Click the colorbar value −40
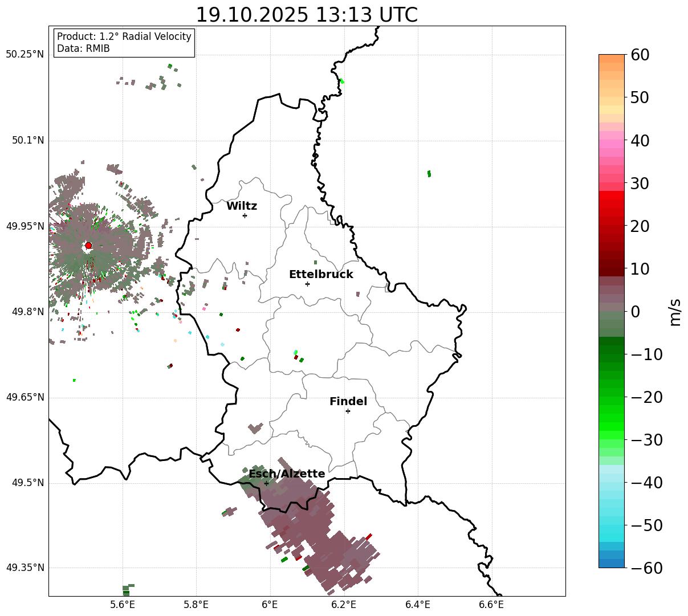The width and height of the screenshot is (688, 616). click(647, 483)
